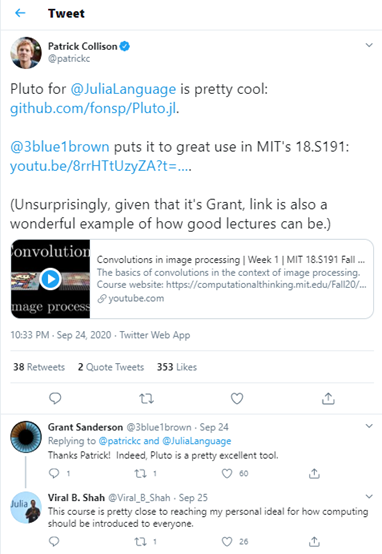
Task: Expand options chevron on Grant Sanderson's reply
Action: point(369,426)
